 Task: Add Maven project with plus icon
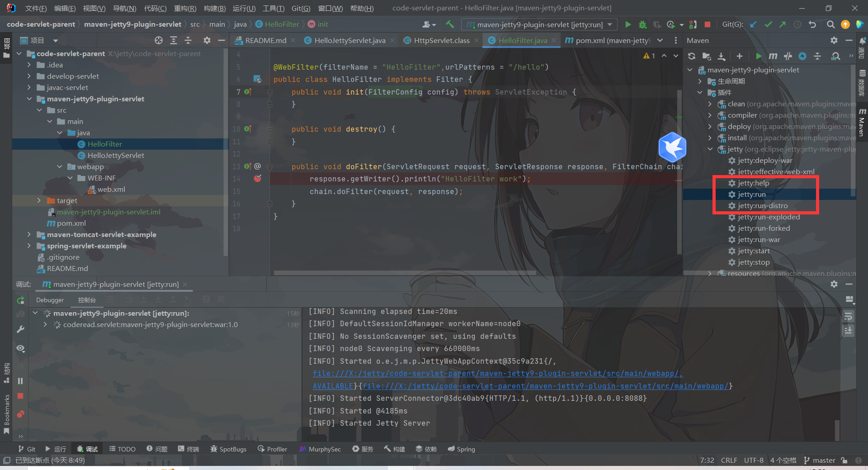pyautogui.click(x=739, y=56)
